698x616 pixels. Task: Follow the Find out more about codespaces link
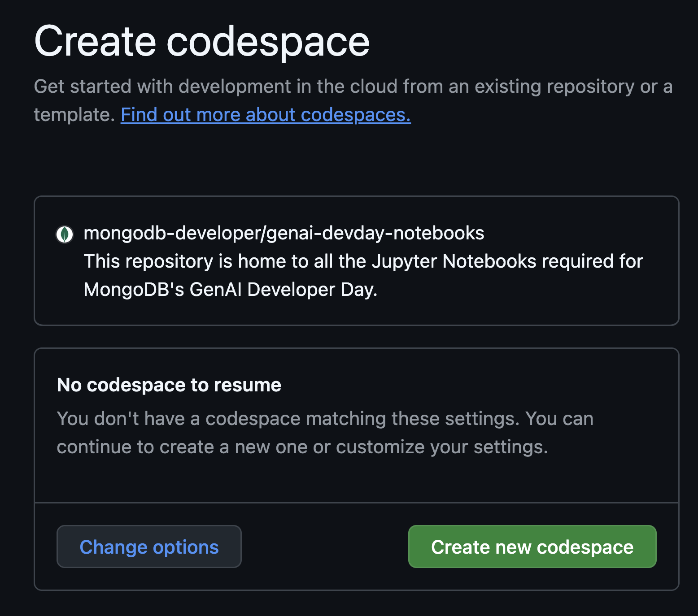pos(266,115)
